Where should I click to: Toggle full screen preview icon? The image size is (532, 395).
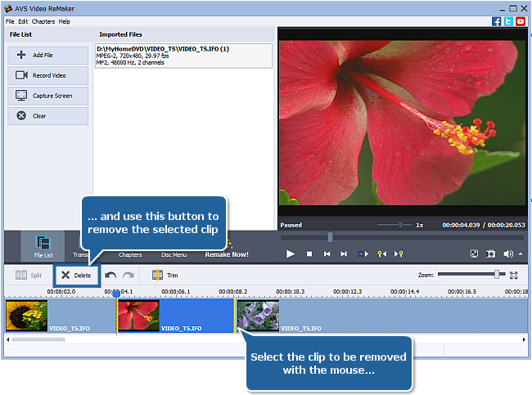pos(474,254)
